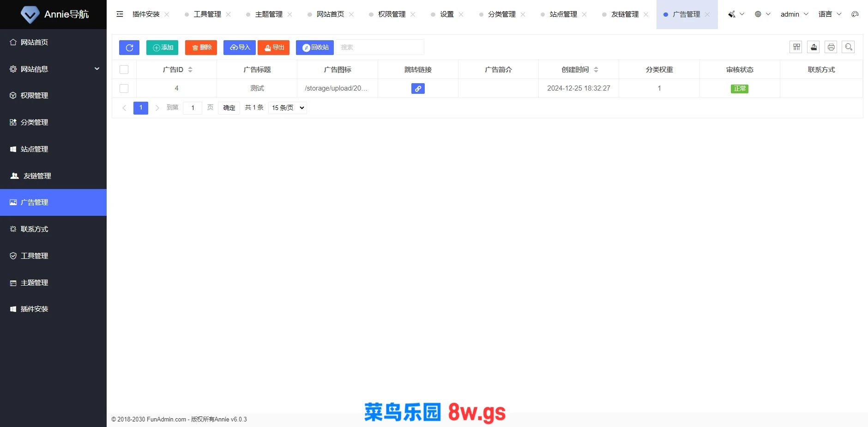The width and height of the screenshot is (868, 427).
Task: Click the print table icon
Action: 831,47
